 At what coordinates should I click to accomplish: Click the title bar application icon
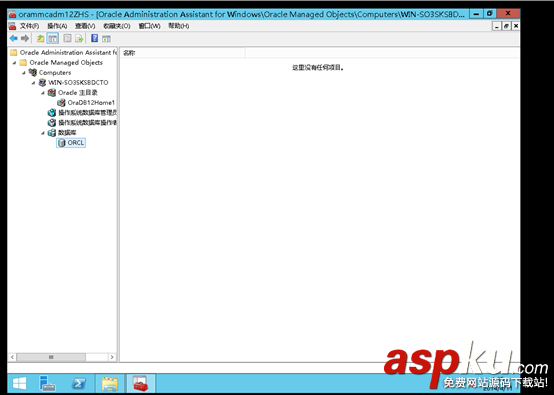point(12,14)
